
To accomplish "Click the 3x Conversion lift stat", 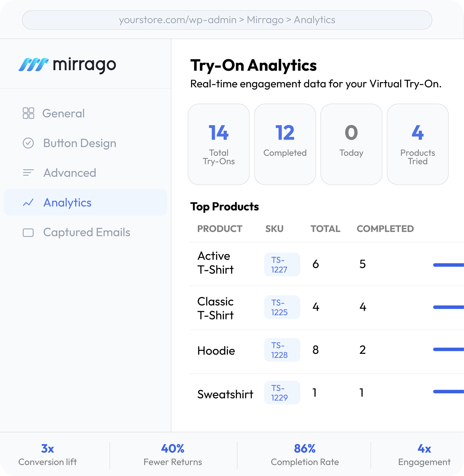I will [x=48, y=455].
